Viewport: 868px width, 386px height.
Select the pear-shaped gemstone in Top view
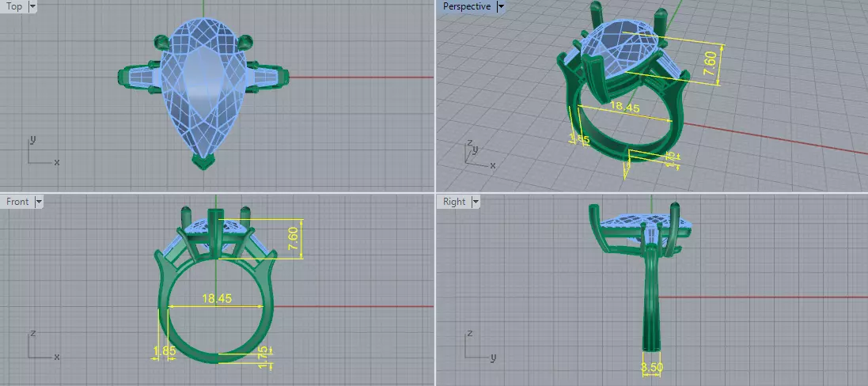[x=203, y=89]
